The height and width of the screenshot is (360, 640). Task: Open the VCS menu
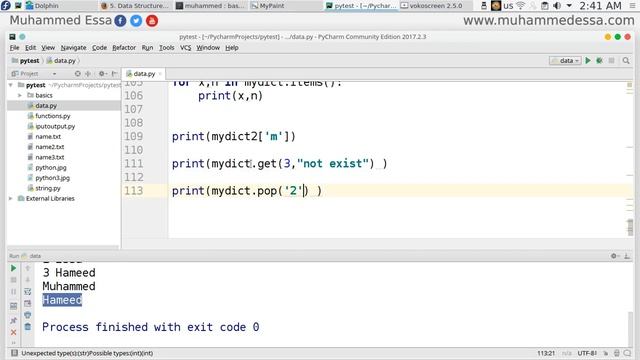click(186, 48)
